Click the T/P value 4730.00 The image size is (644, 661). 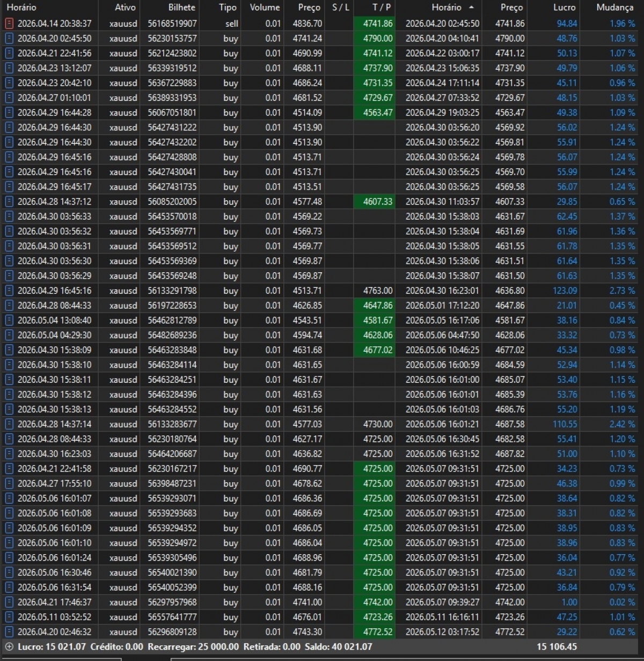(378, 424)
